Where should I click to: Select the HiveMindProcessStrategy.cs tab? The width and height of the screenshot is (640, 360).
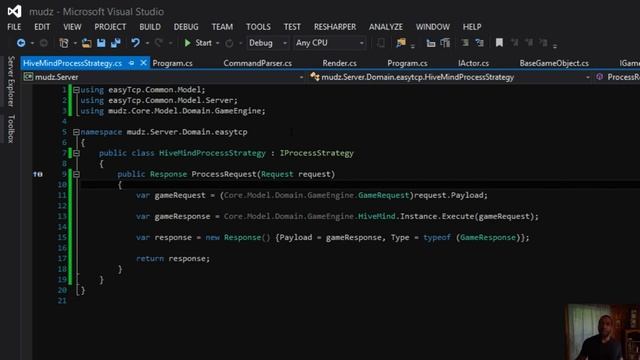tap(72, 63)
